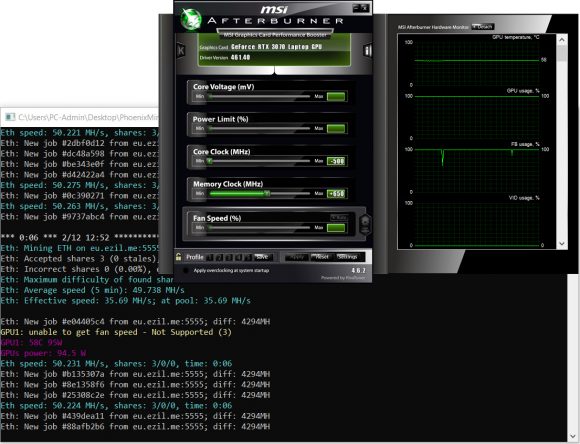Image resolution: width=580 pixels, height=444 pixels.
Task: Apply the overclock settings
Action: pos(297,257)
